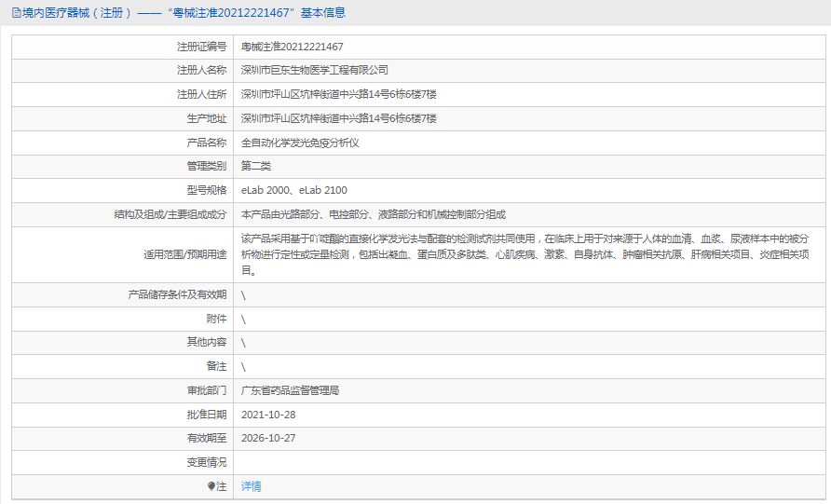Click the 有效期至 label

pos(207,438)
